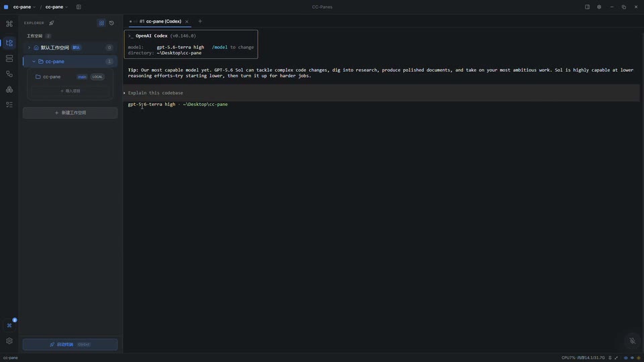Screen dimensions: 644x362
Task: Click the LOCAL badge on cc-pane project
Action: pyautogui.click(x=97, y=76)
